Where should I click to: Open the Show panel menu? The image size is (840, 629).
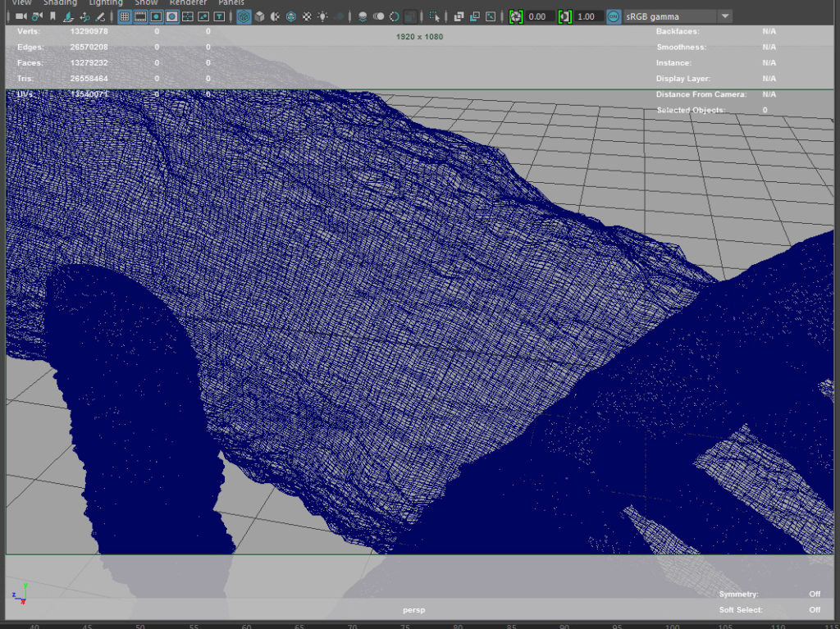tap(146, 2)
